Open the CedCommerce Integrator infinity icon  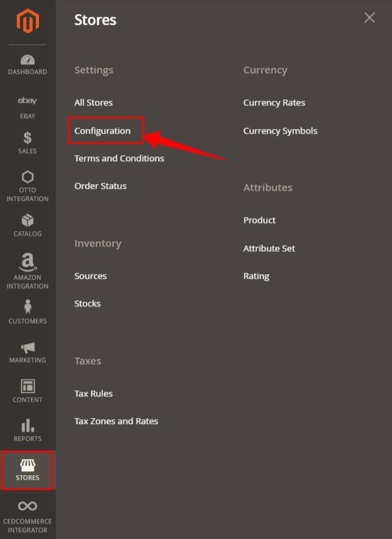click(x=28, y=506)
